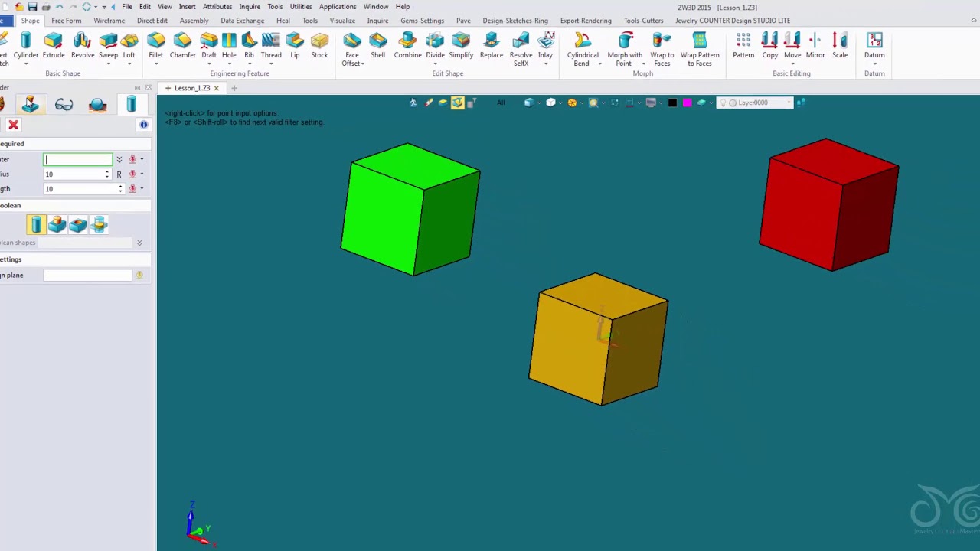The height and width of the screenshot is (551, 980).
Task: Choose Wrap Pattern to Faces
Action: [x=700, y=50]
